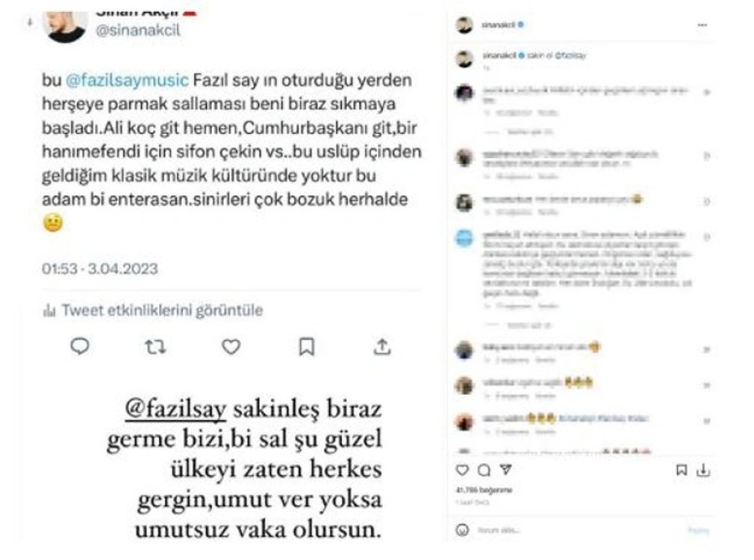Viewport: 754px width, 560px height.
Task: Open Sinan Akçıl's Twitter profile avatar
Action: 65,27
